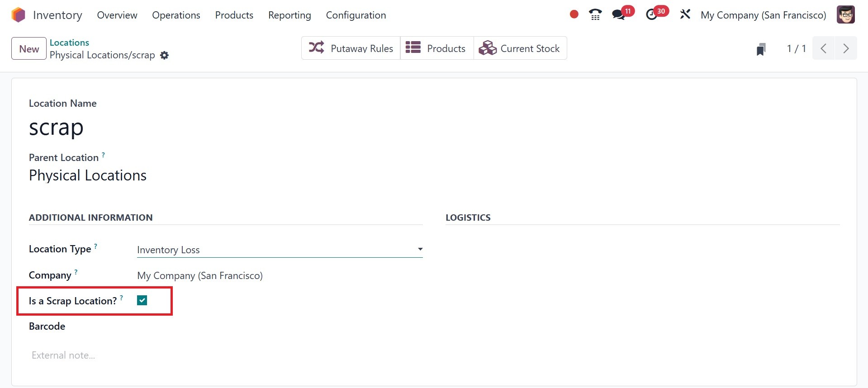This screenshot has width=868, height=388.
Task: Open the Reporting menu
Action: [289, 15]
